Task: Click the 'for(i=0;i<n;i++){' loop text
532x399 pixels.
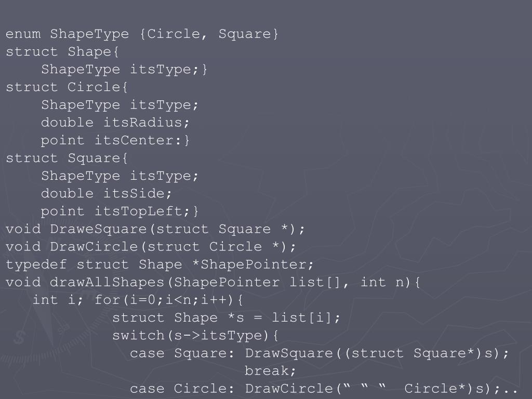Action: pyautogui.click(x=169, y=300)
